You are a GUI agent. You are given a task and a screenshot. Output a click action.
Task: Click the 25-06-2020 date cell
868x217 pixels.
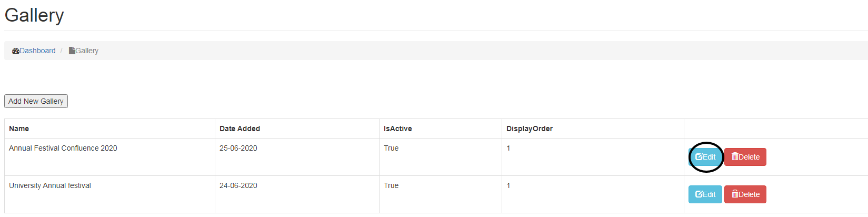pyautogui.click(x=238, y=149)
